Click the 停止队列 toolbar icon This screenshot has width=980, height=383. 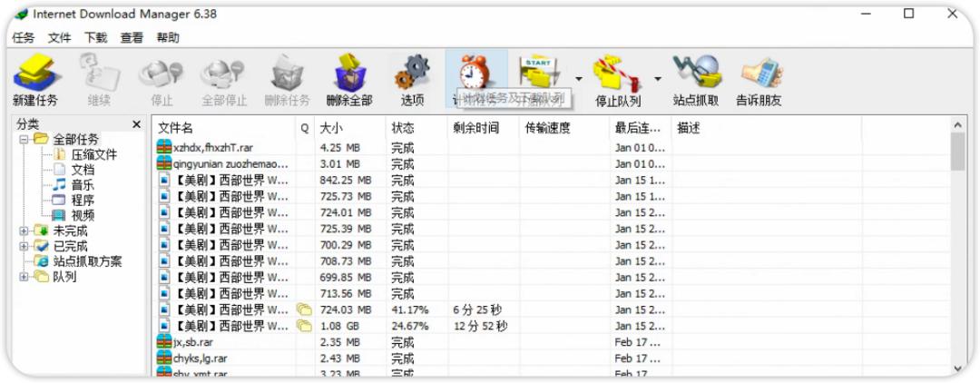(x=618, y=74)
